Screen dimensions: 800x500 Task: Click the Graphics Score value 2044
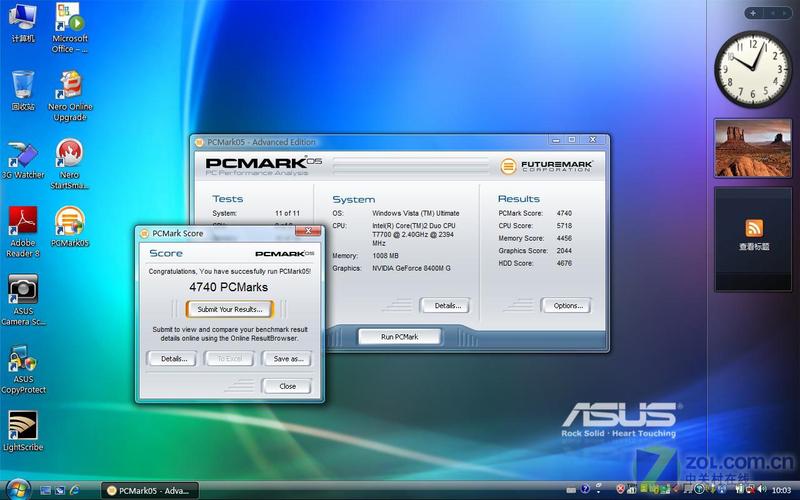564,251
